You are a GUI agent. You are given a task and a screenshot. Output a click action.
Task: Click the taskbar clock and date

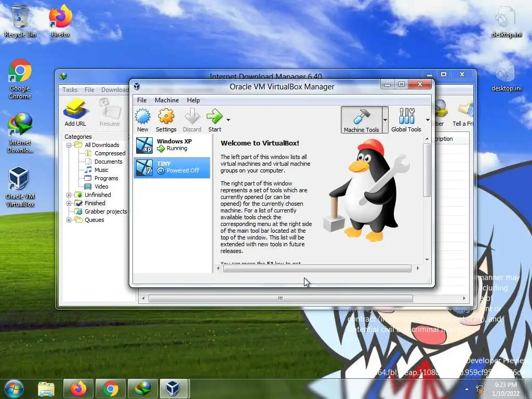pyautogui.click(x=506, y=389)
